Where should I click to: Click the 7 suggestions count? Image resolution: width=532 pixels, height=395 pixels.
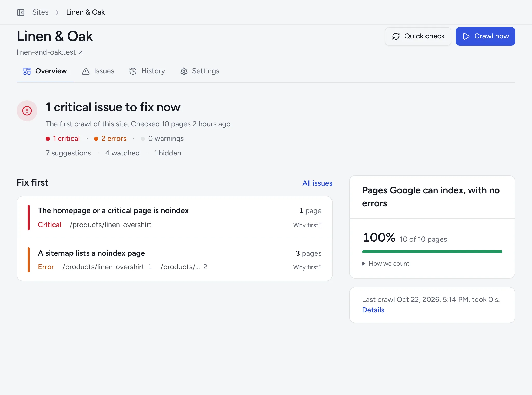(68, 153)
